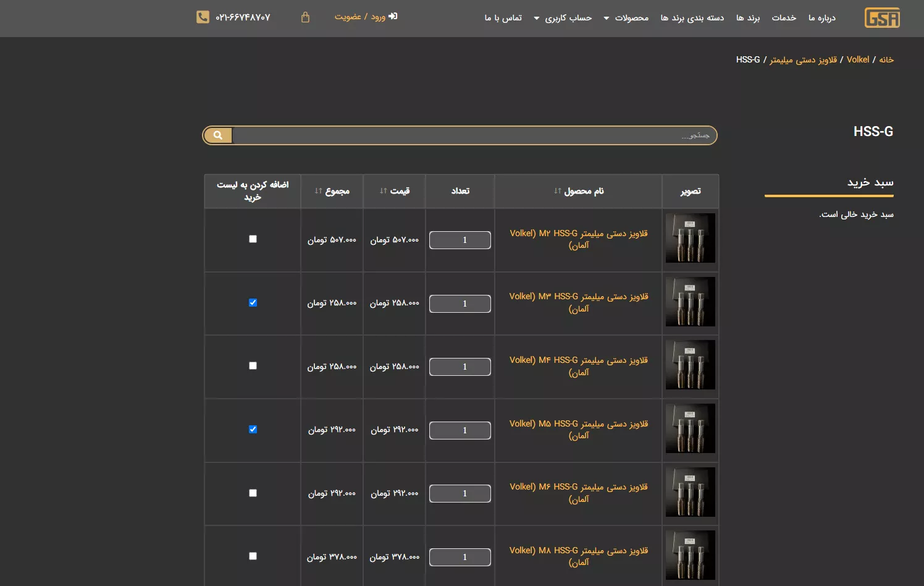Open product link Volkel M۶ HSS-G
The width and height of the screenshot is (924, 586).
(x=579, y=493)
